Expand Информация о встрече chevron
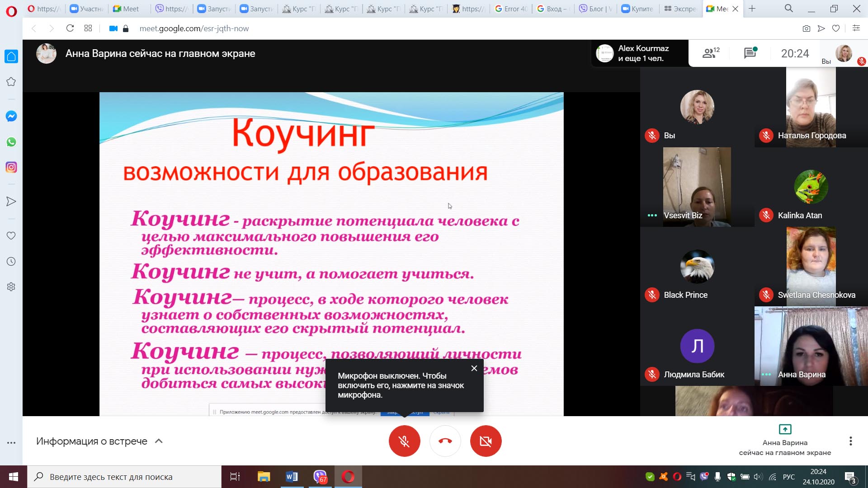Screen dimensions: 868x488 pyautogui.click(x=159, y=441)
